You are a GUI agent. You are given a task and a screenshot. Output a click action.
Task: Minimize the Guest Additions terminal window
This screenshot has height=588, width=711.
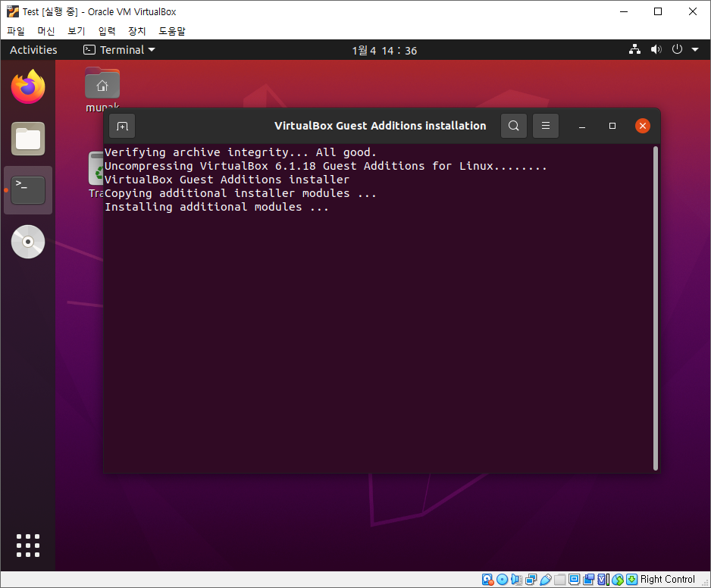(582, 126)
